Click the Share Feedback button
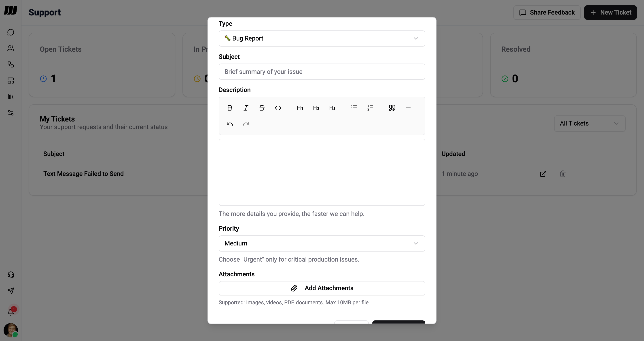The height and width of the screenshot is (341, 644). (547, 12)
